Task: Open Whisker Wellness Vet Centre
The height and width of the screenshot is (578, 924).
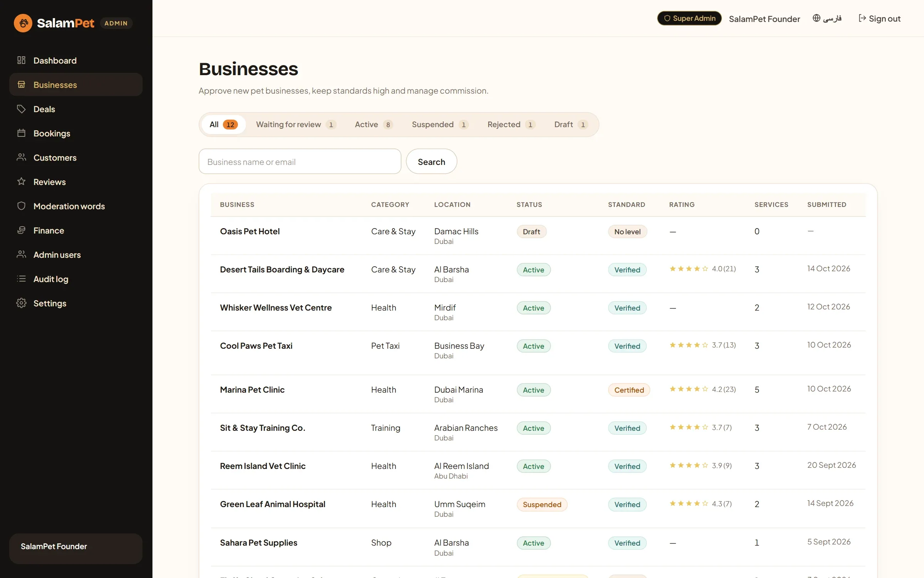Action: pyautogui.click(x=276, y=307)
